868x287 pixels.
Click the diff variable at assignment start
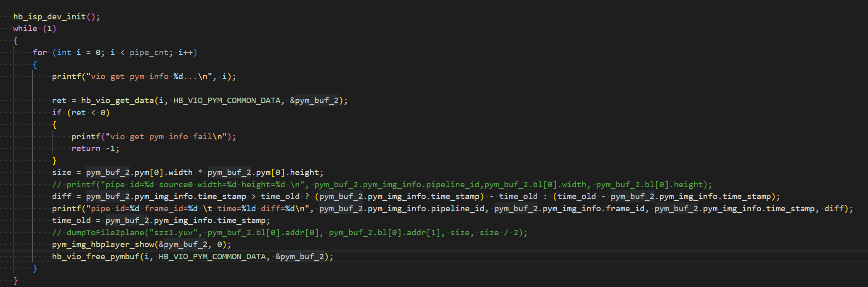click(x=61, y=197)
